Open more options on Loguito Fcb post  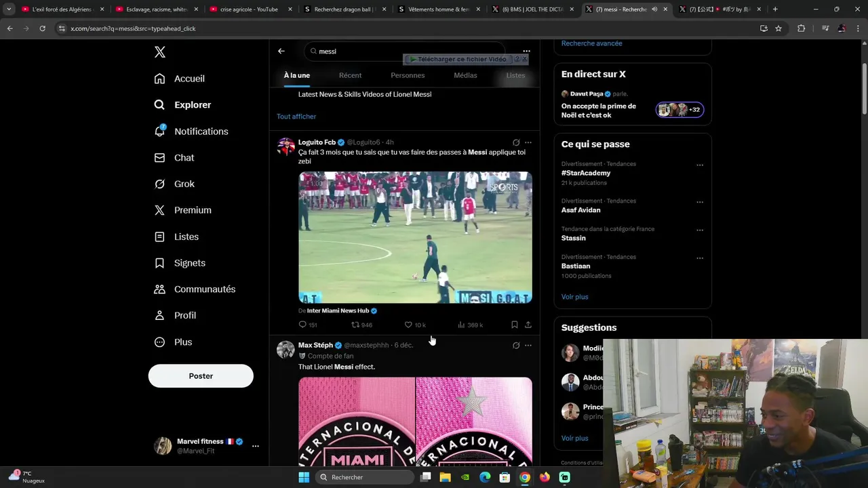pyautogui.click(x=528, y=142)
